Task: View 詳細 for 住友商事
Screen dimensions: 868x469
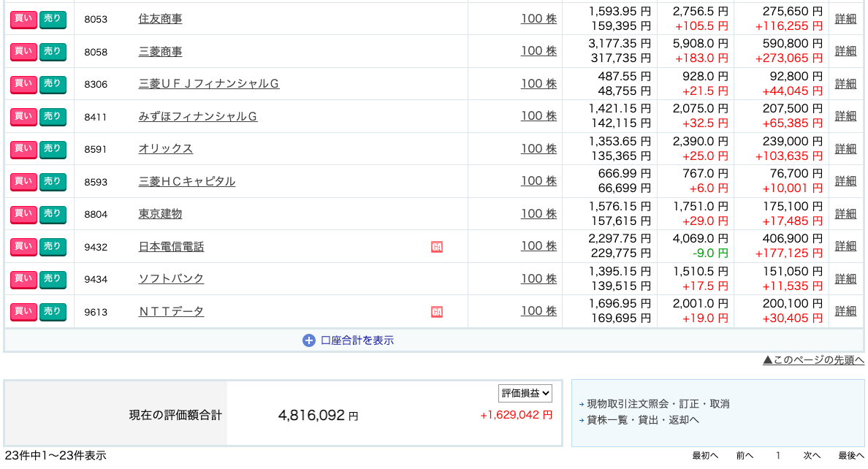Action: (x=845, y=19)
